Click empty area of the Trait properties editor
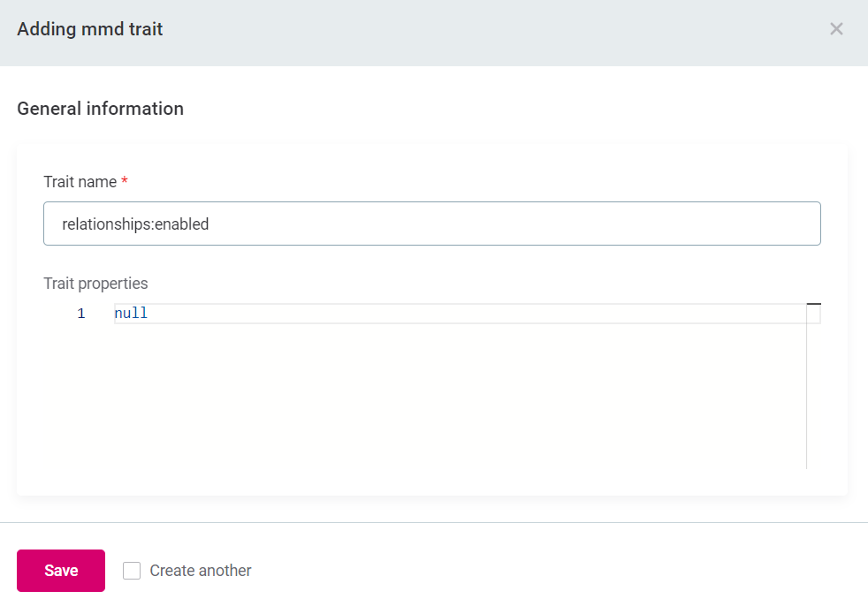The width and height of the screenshot is (868, 614). point(442,398)
